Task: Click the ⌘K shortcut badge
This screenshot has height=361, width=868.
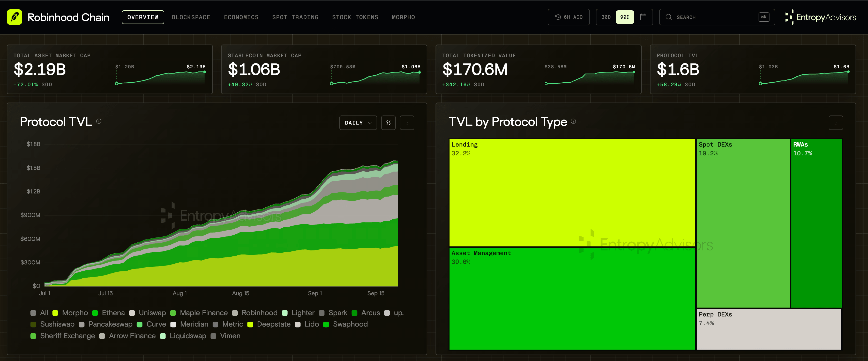Action: click(x=764, y=17)
